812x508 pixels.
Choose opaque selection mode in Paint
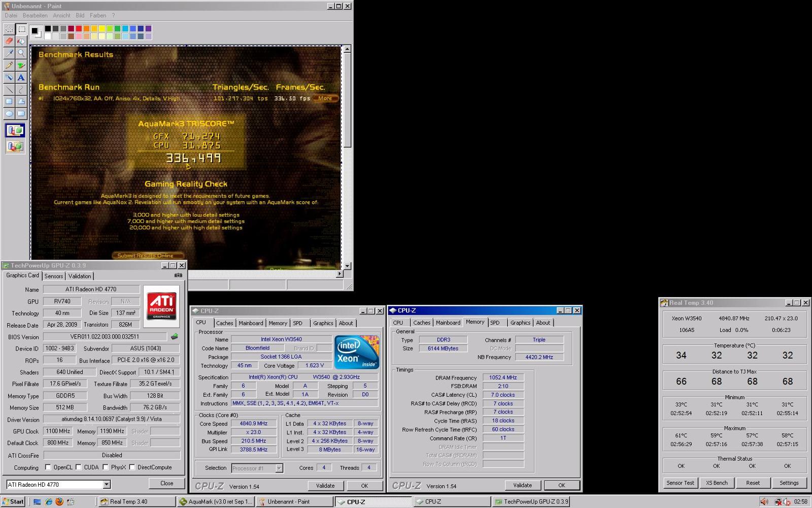(15, 131)
